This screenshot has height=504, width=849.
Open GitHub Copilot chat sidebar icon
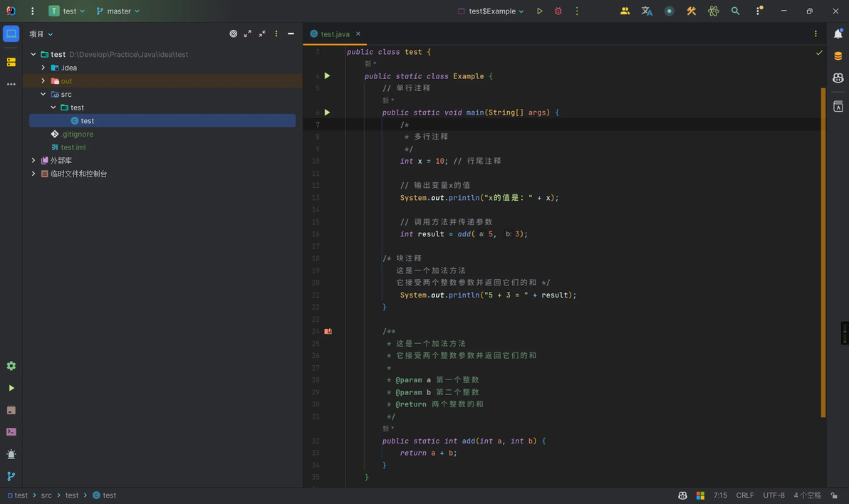[x=838, y=78]
